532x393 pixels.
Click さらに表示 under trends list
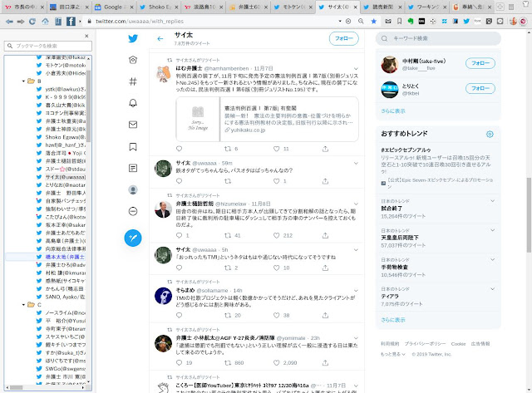point(392,320)
